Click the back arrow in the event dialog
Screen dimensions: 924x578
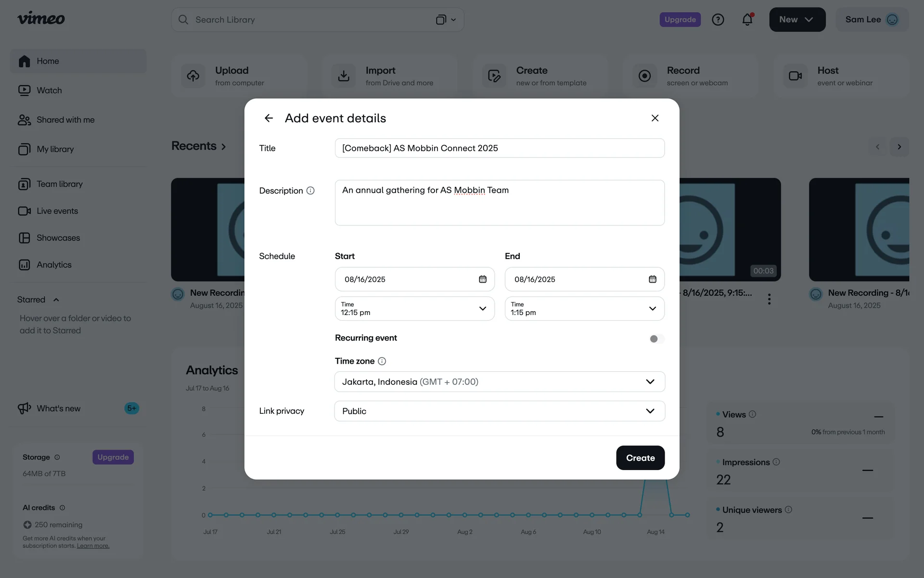[x=269, y=118]
